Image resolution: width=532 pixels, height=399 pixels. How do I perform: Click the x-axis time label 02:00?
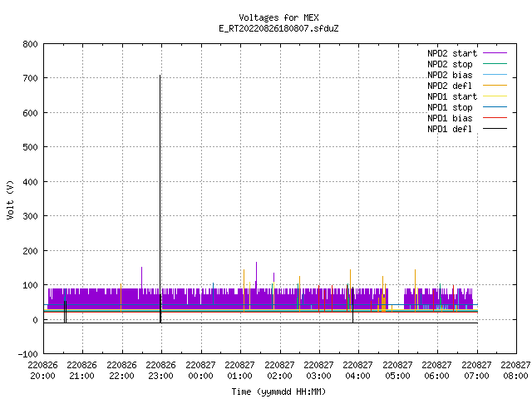coord(279,376)
